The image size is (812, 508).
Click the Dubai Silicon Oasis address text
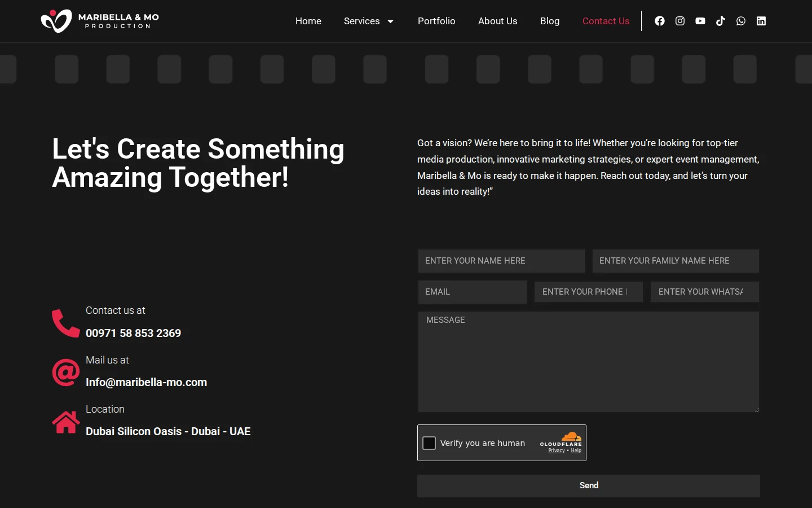[x=168, y=431]
